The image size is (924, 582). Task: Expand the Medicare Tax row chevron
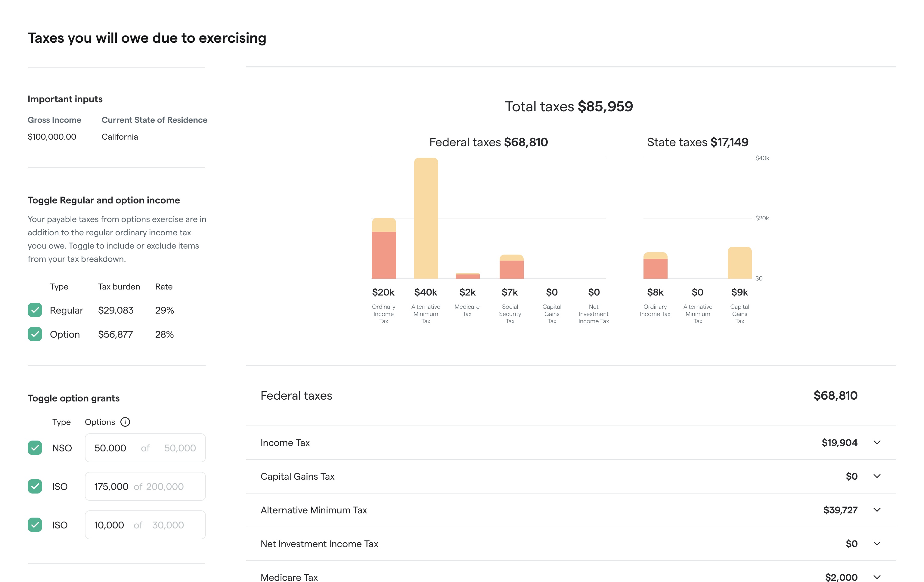(x=877, y=577)
